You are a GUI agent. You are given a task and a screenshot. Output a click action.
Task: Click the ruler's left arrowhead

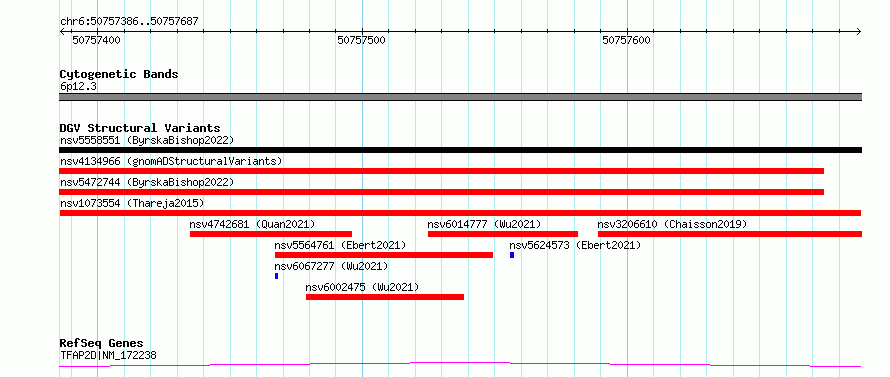click(x=63, y=32)
